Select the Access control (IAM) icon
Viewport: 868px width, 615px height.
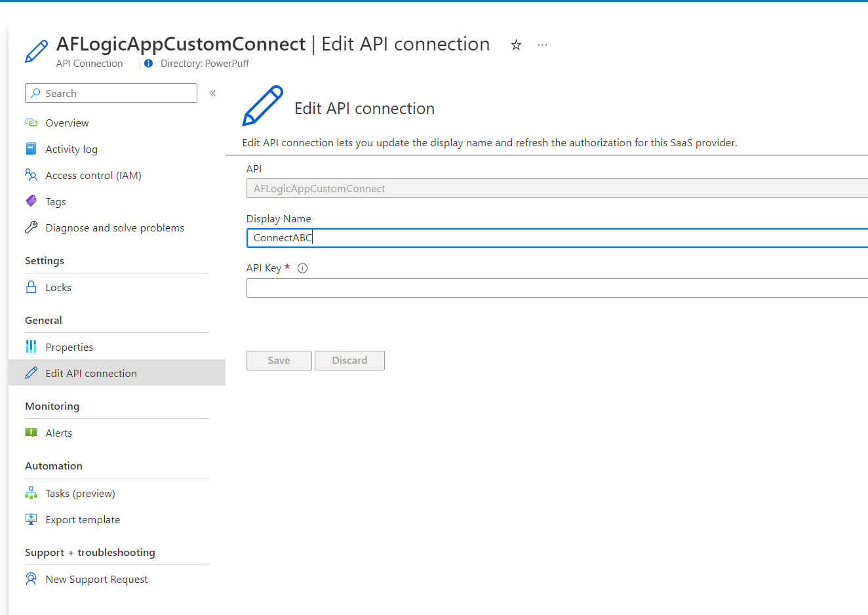30,175
